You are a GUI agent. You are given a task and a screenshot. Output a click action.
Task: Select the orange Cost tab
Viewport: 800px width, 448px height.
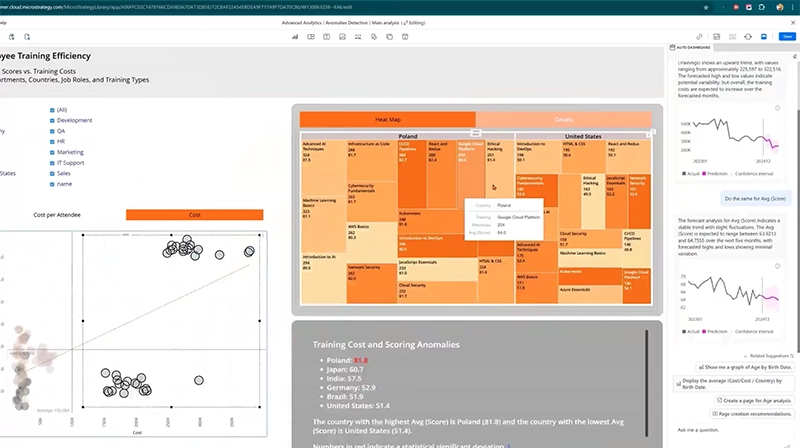pyautogui.click(x=194, y=215)
